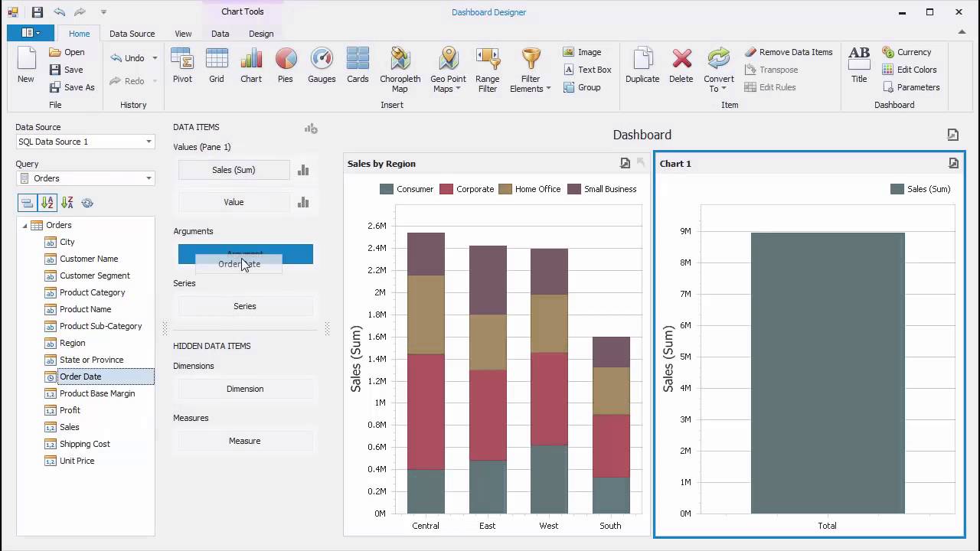Add a Text Box item
This screenshot has height=551, width=980.
click(587, 70)
